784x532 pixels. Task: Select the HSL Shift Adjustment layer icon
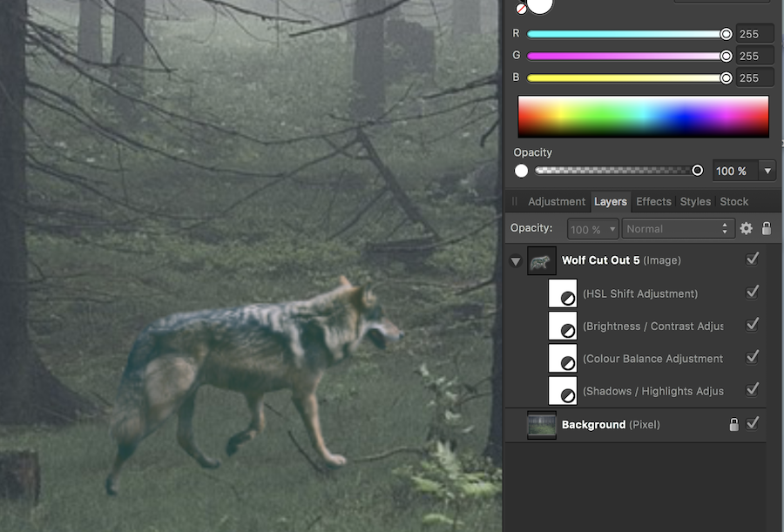pos(563,293)
